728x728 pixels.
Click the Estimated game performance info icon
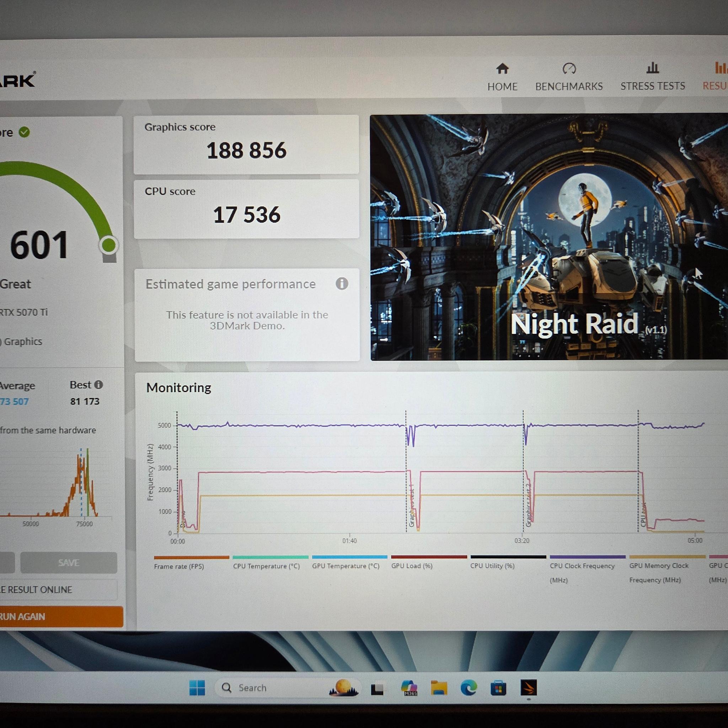coord(342,283)
